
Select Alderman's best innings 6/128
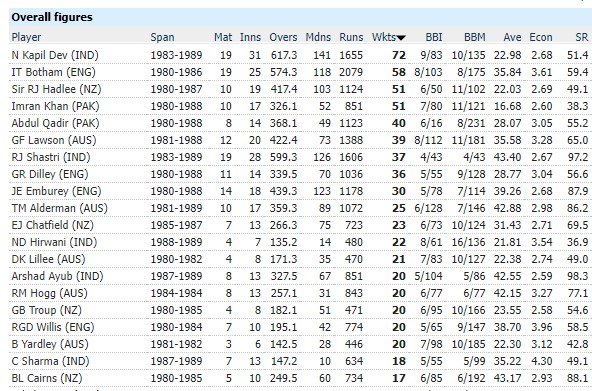point(429,208)
